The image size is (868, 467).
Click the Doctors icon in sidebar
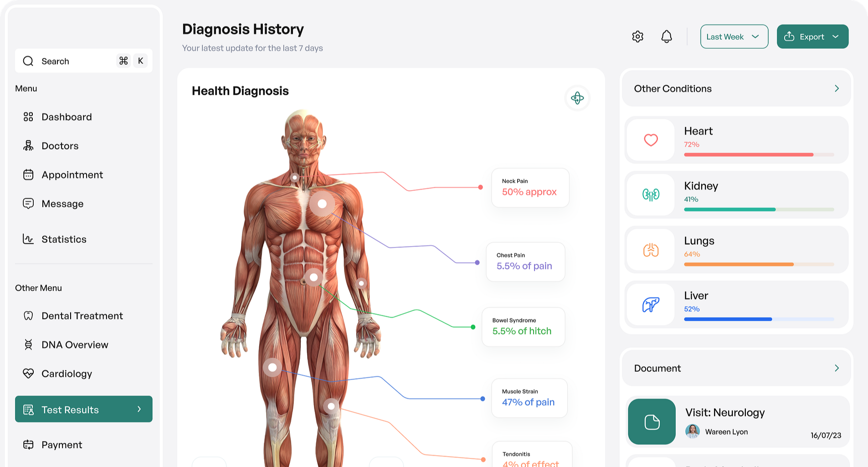click(x=28, y=146)
